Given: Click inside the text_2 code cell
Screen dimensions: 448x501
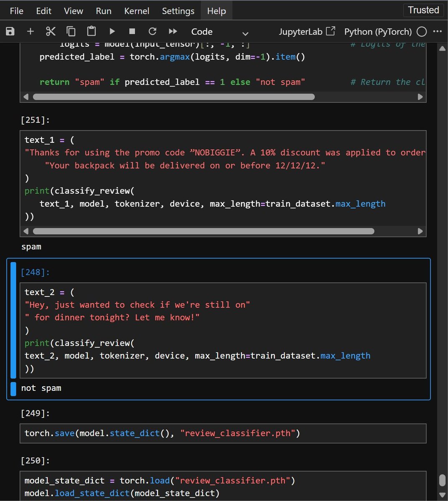Looking at the screenshot, I should [223, 330].
